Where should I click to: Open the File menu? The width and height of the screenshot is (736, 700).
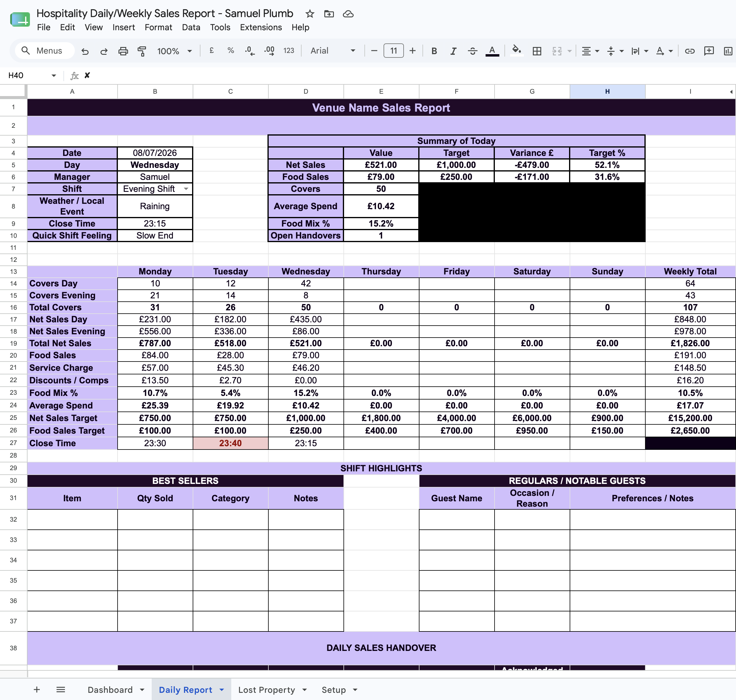coord(44,27)
